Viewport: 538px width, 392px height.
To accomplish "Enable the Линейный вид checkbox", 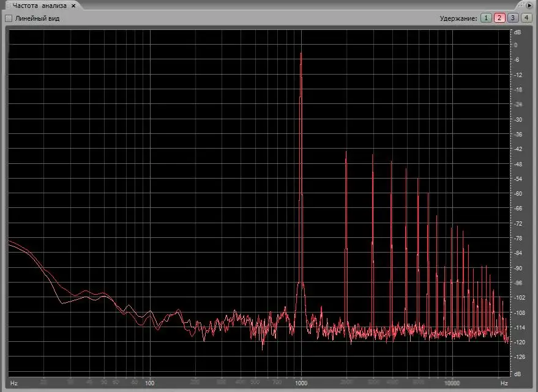I will (9, 18).
